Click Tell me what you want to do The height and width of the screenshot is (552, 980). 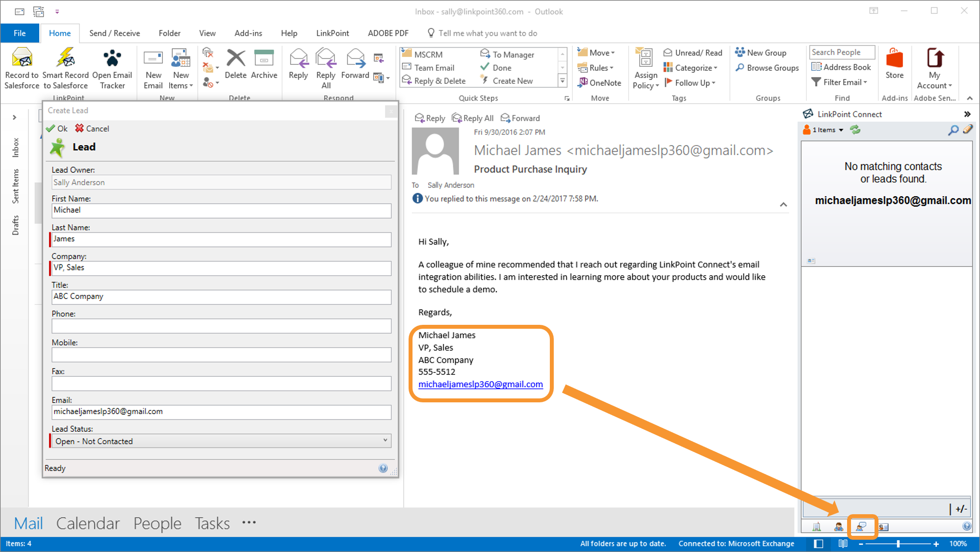[482, 33]
